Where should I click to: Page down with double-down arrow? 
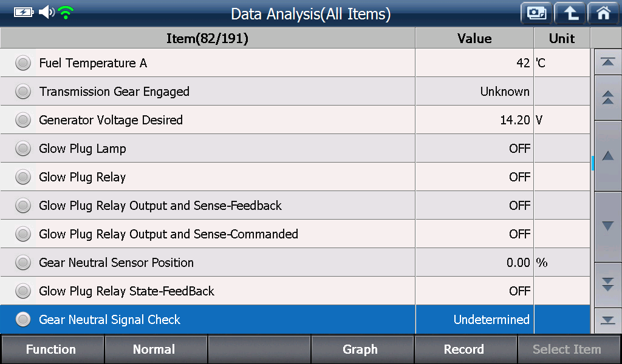[x=607, y=284]
